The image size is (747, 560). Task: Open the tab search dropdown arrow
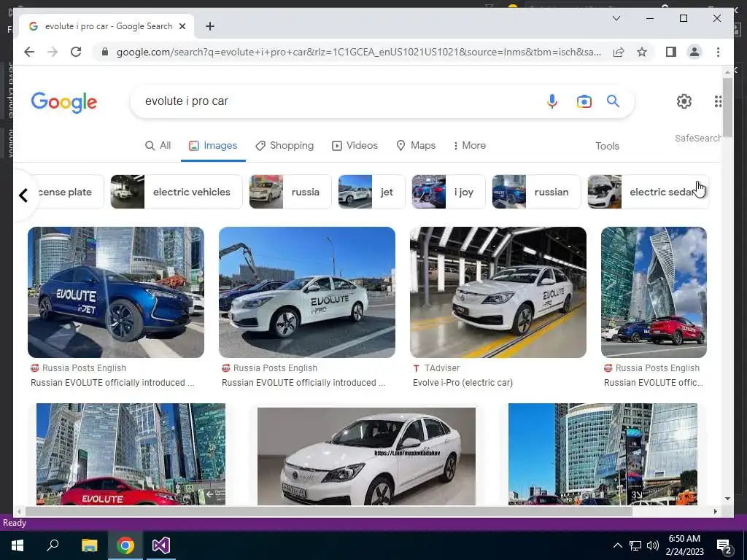point(616,18)
